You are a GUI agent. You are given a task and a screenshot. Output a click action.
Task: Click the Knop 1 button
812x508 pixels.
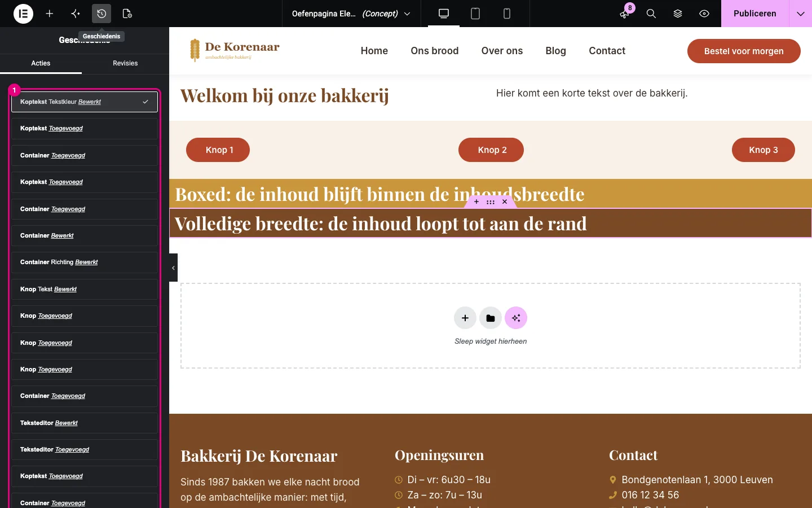pos(218,150)
